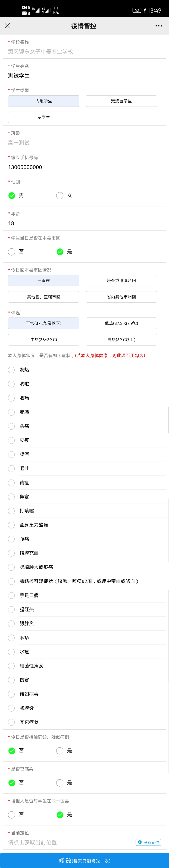Select 境外或港澳台回 travel option
Viewport: 169px width, 868px height.
(121, 280)
